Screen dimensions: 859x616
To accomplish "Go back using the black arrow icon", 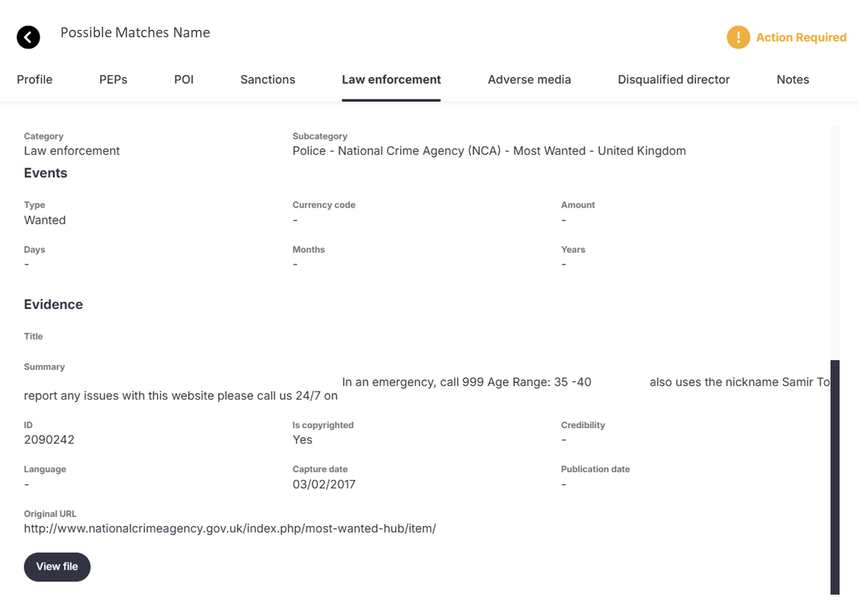I will 28,37.
